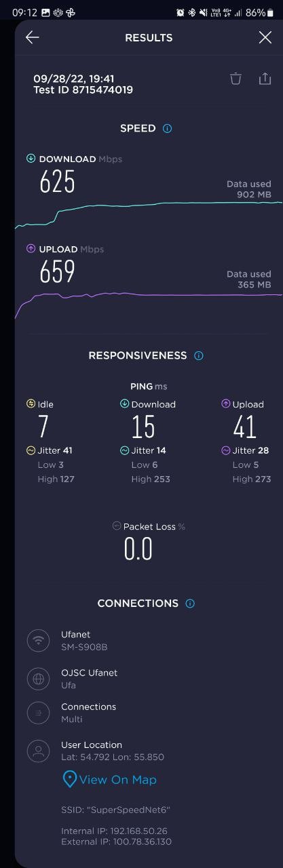Tap the Connections Multi arrow icon
The height and width of the screenshot is (868, 283).
(38, 713)
